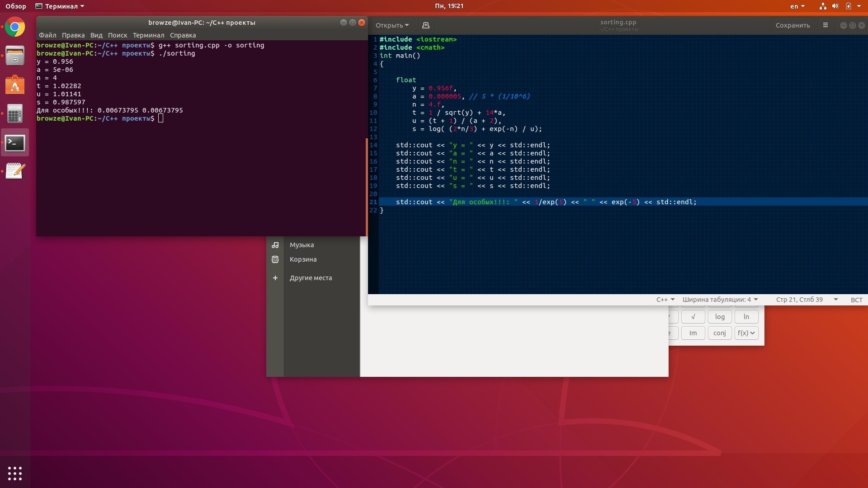868x488 pixels.
Task: Click the Terminal icon in dock
Action: tap(15, 143)
